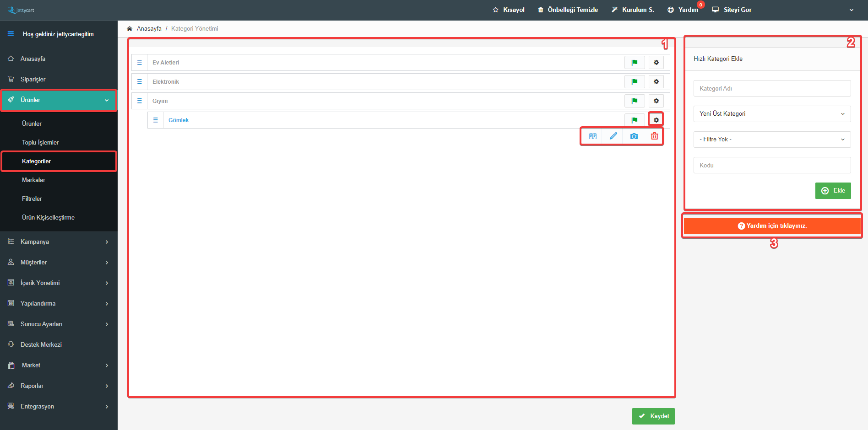Open gear settings for Gömlek

pos(656,120)
